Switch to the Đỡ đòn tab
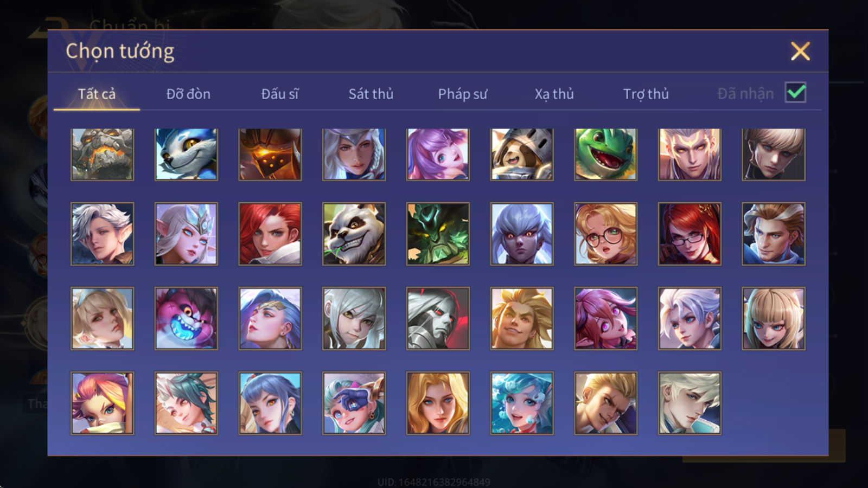 click(188, 94)
